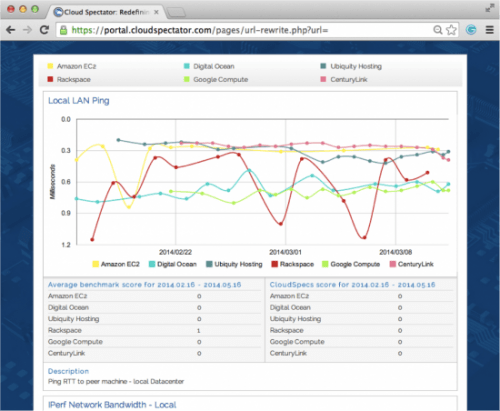Image resolution: width=500 pixels, height=411 pixels.
Task: Click Cloud Spectator tab favicon
Action: [x=59, y=12]
